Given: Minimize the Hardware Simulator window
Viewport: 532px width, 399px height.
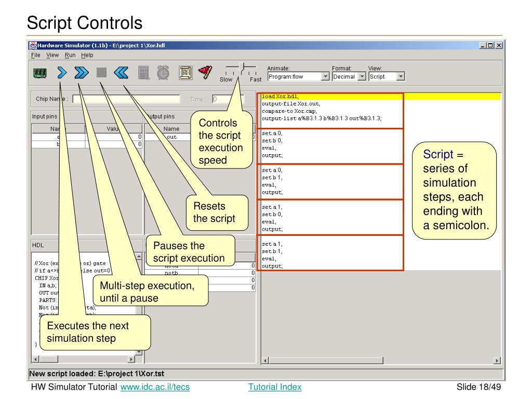Looking at the screenshot, I should pyautogui.click(x=483, y=45).
